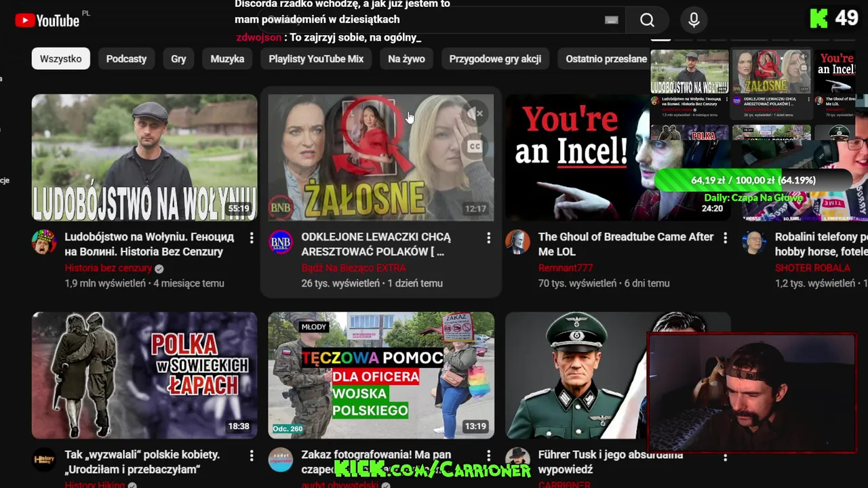Click the search magnifier button
This screenshot has width=868, height=488.
[647, 20]
